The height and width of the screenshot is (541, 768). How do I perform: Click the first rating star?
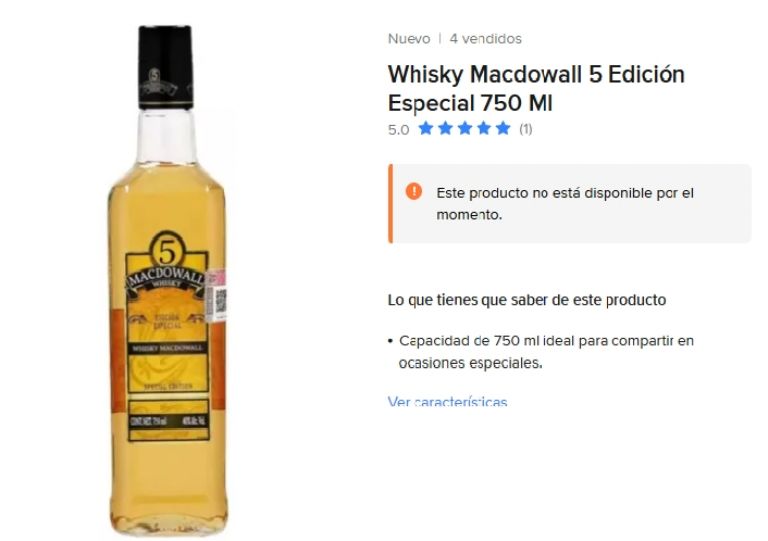pyautogui.click(x=426, y=129)
